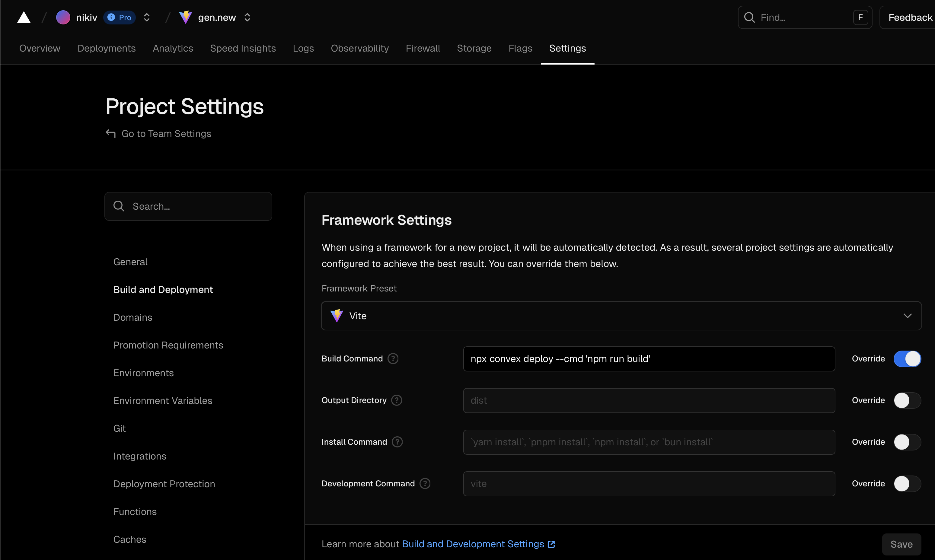
Task: Click the back arrow icon beside Go to Team Settings
Action: coord(110,134)
